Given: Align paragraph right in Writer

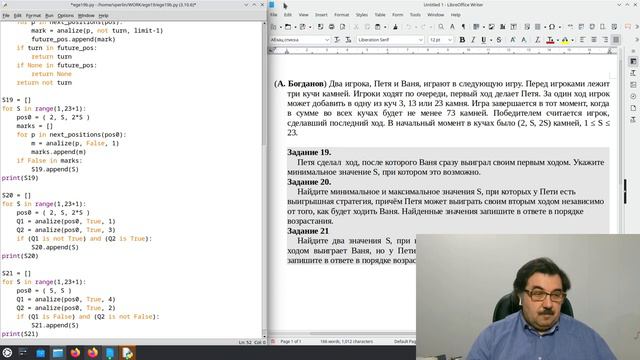Looking at the screenshot, I should 605,40.
